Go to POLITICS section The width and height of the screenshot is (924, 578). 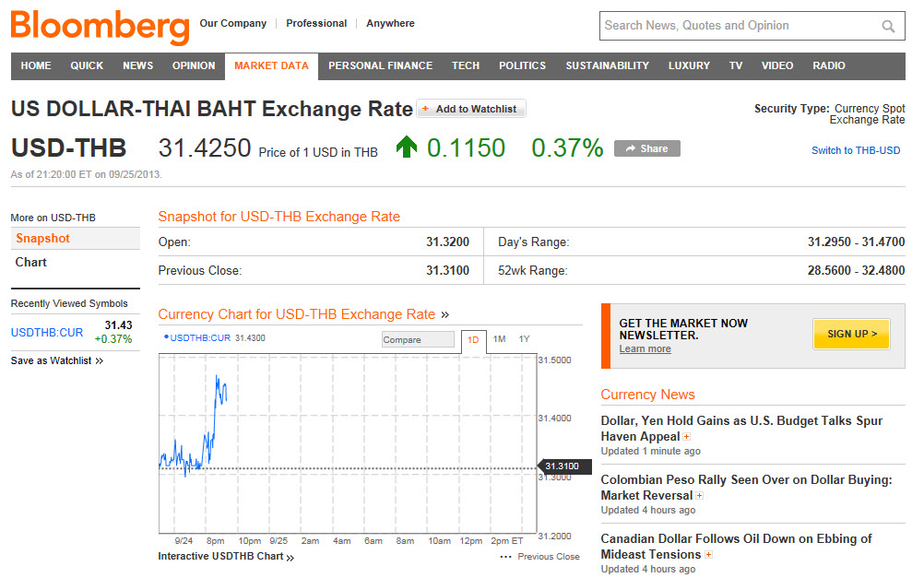[523, 66]
